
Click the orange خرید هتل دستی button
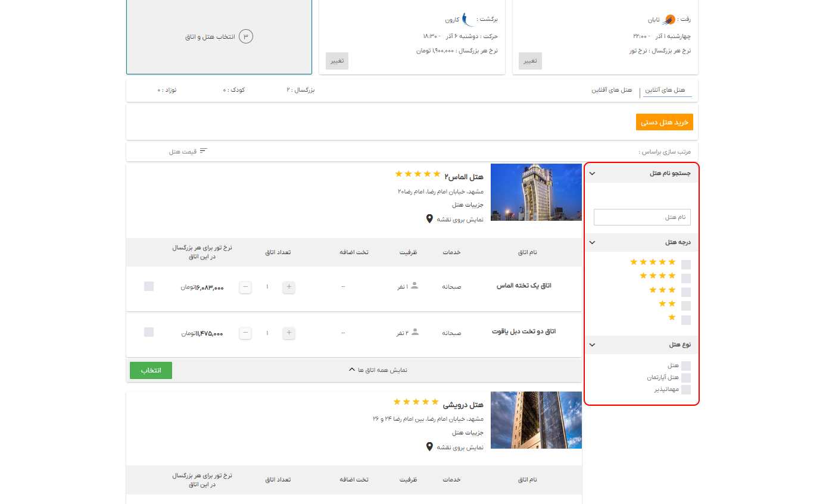664,122
